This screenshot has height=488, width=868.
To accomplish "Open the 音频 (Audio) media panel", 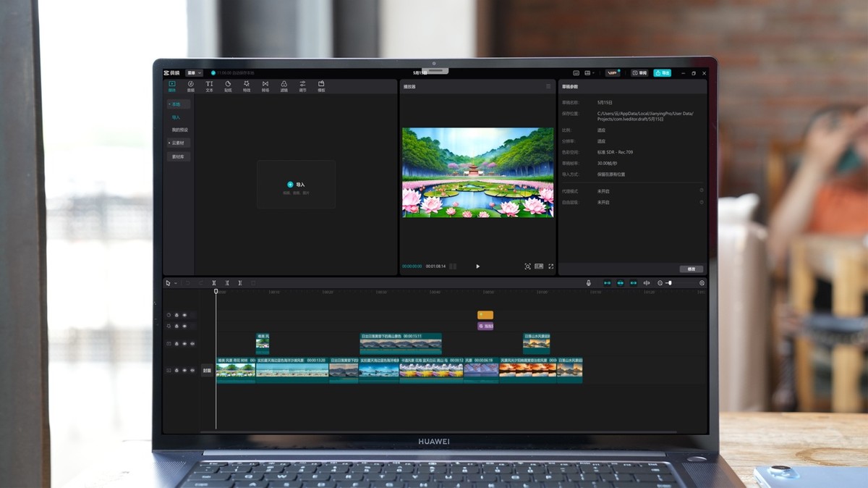I will click(191, 86).
